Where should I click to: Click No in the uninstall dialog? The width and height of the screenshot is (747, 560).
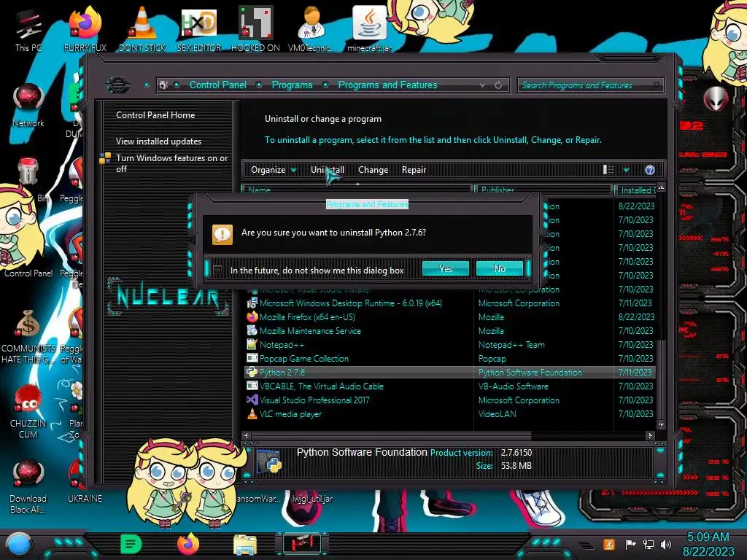coord(499,268)
